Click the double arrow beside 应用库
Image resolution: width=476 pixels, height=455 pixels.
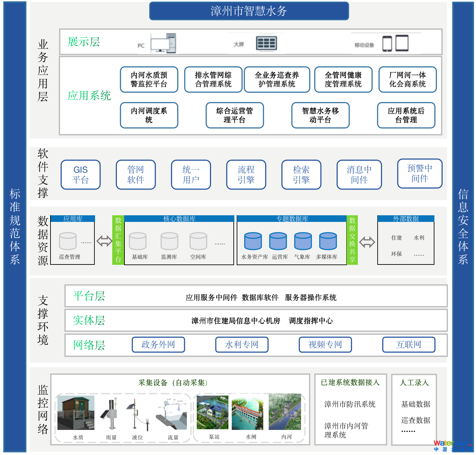pyautogui.click(x=104, y=241)
